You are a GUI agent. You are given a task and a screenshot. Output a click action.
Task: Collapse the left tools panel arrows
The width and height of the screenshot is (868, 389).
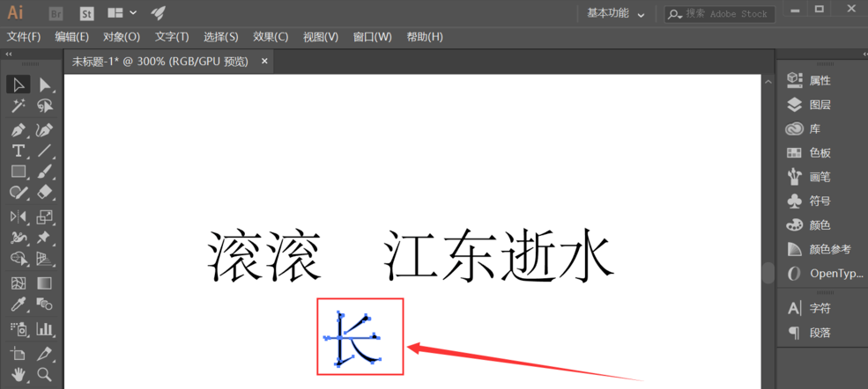click(9, 54)
